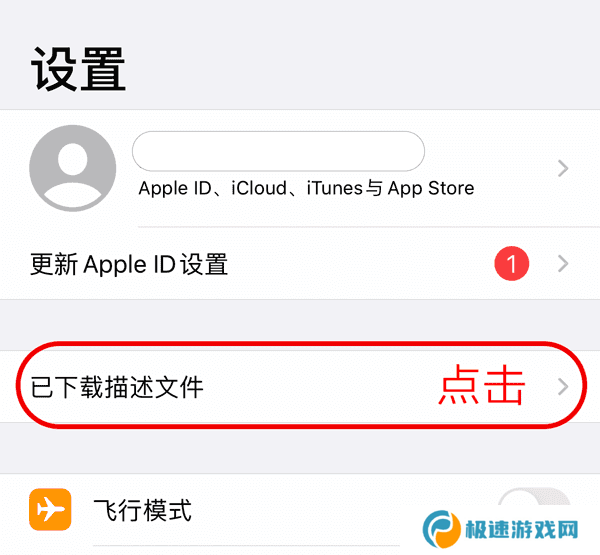Tap the word iTunes in the subtitle
This screenshot has width=600, height=555.
(334, 188)
